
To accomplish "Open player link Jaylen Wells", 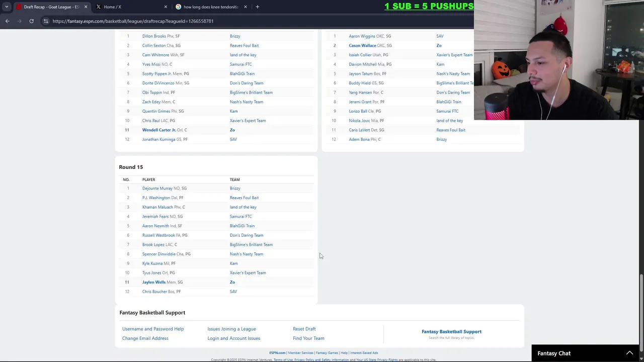I will [x=154, y=282].
